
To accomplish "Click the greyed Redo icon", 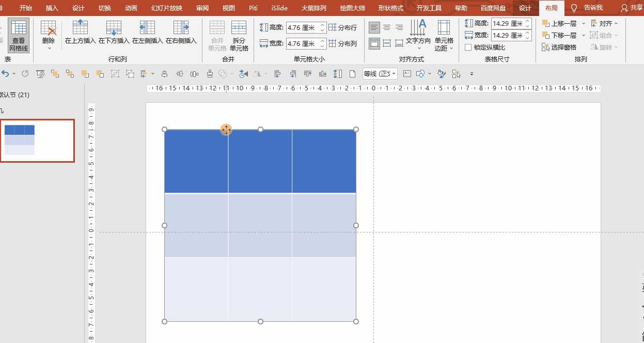I will tap(25, 74).
